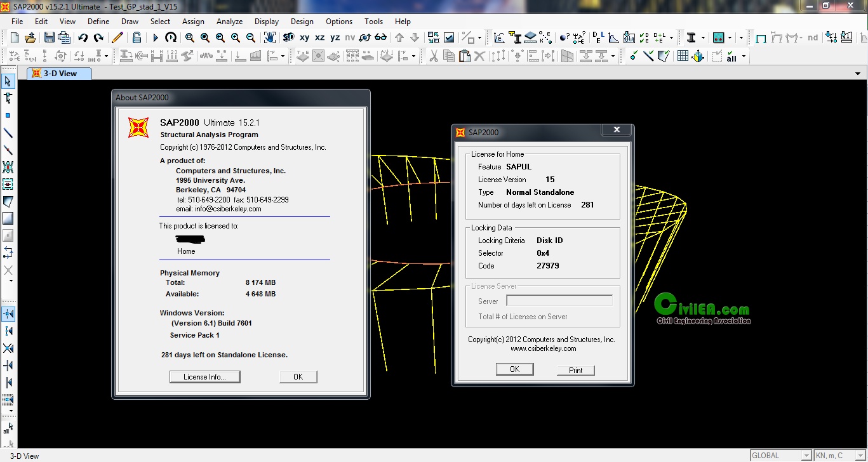Expand the area assign toolbar dropdown arrow
The image size is (868, 462).
[x=413, y=56]
